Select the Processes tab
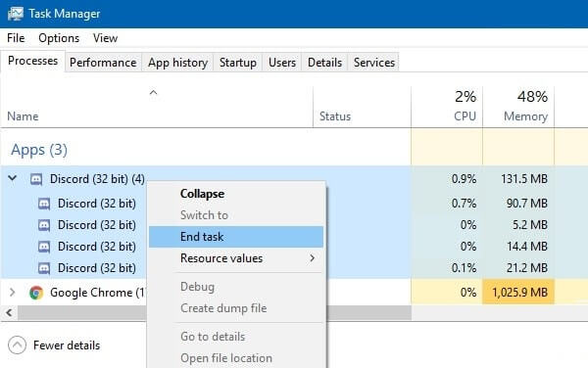Image resolution: width=588 pixels, height=368 pixels. tap(33, 61)
